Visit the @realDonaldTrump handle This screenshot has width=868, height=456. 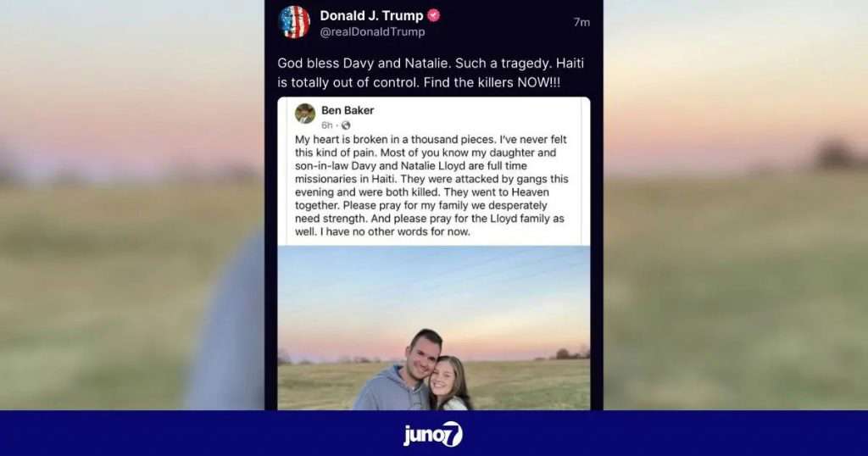tap(373, 32)
